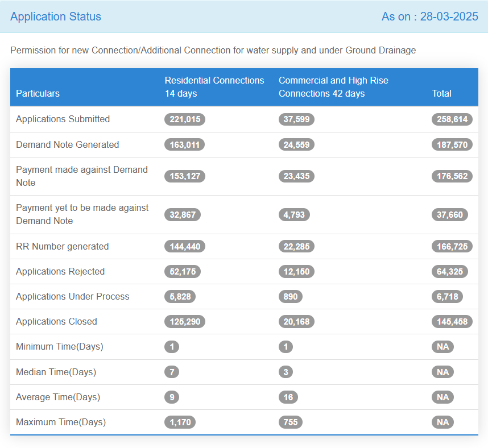Click the 52,175 residential applications rejected badge
488x448 pixels.
(x=182, y=271)
